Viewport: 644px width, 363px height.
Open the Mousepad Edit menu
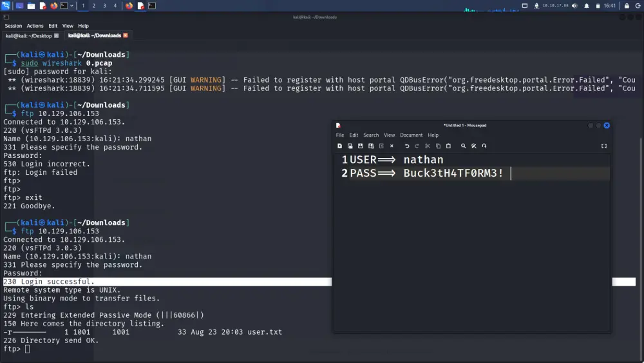(354, 135)
